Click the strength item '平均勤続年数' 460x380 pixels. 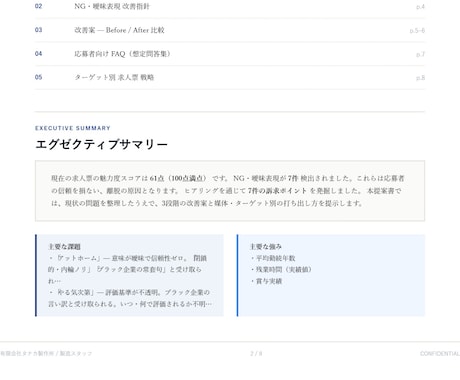[273, 258]
